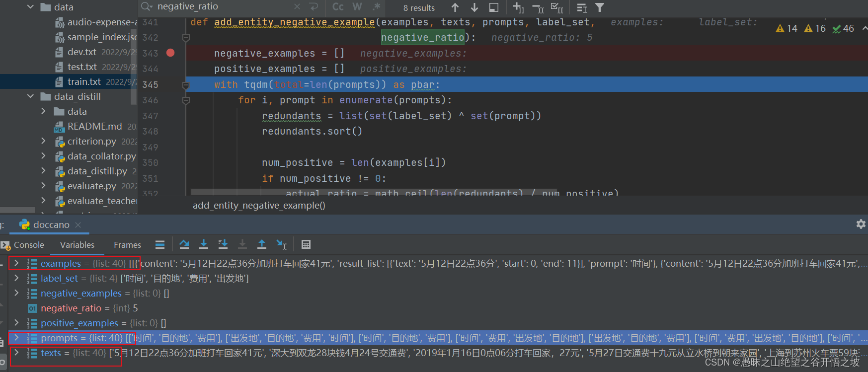Click inside negative_ratio search field

coord(223,6)
